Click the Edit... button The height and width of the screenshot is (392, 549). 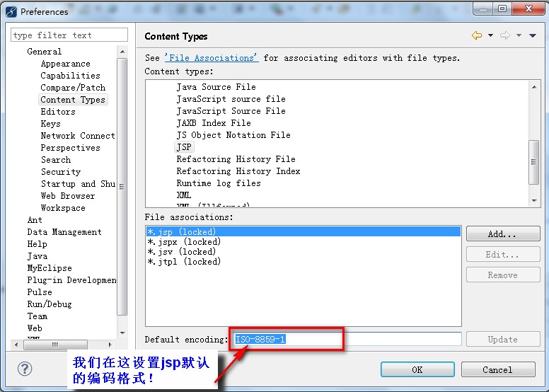coord(503,254)
